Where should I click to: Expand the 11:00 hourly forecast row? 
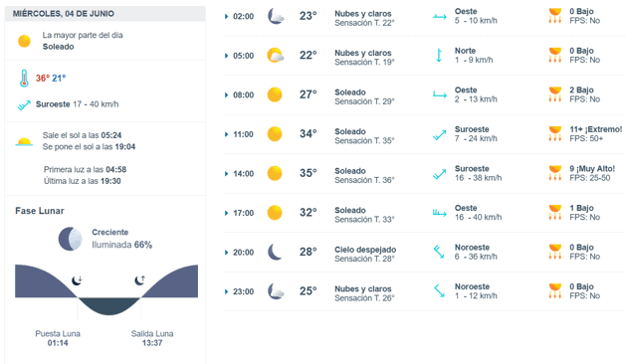point(424,134)
